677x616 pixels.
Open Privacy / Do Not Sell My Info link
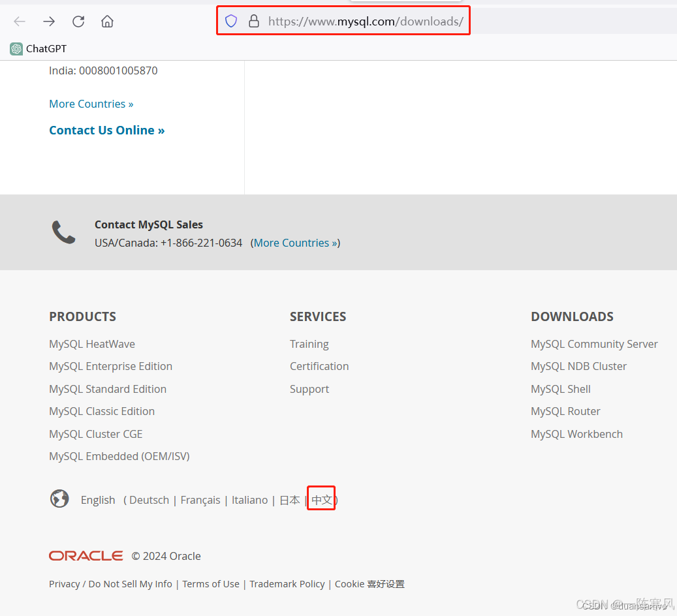tap(110, 584)
